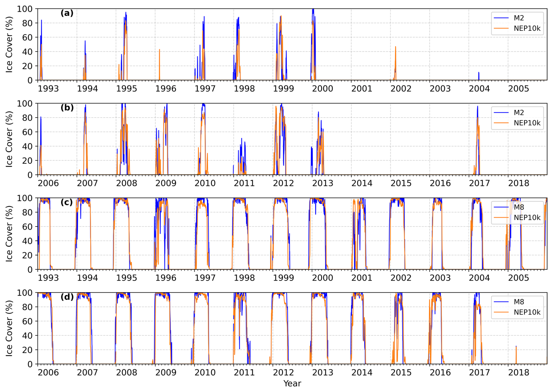Select the bold (d) panel label
The image size is (553, 392).
[x=67, y=297]
